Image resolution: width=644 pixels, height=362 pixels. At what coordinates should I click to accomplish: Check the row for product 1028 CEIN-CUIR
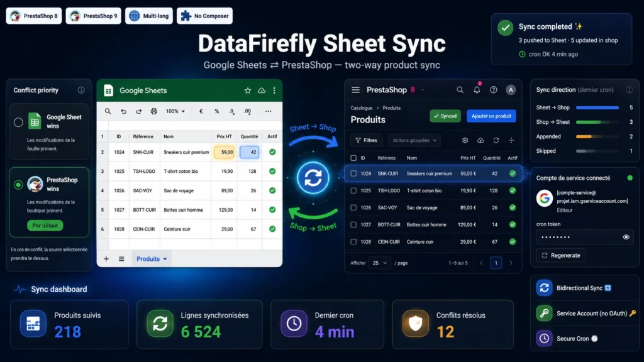pyautogui.click(x=353, y=242)
